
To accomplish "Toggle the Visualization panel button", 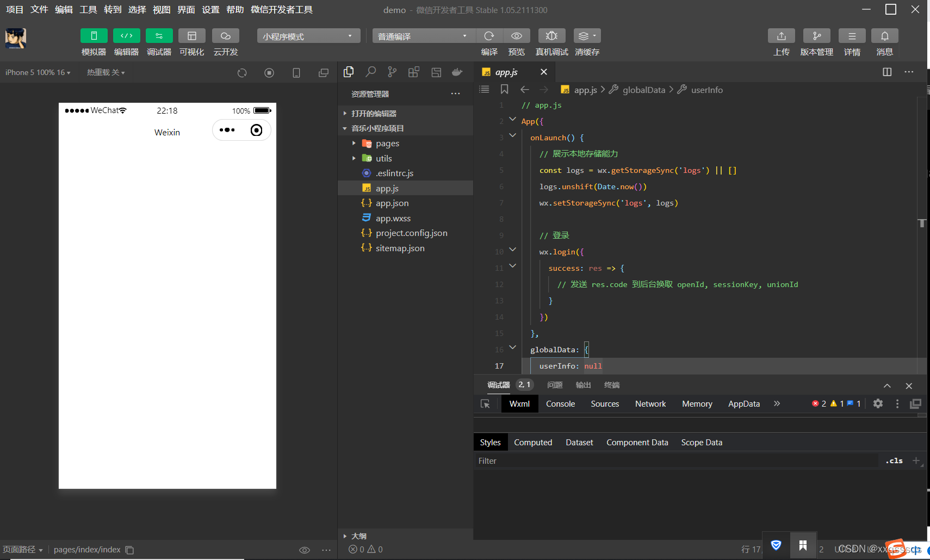I will pos(192,36).
